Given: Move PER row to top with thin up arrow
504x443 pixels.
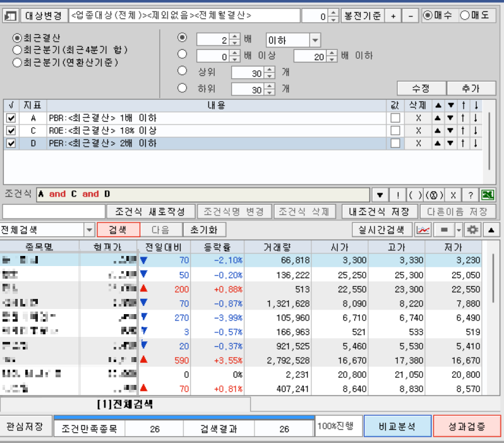Looking at the screenshot, I should [x=463, y=143].
